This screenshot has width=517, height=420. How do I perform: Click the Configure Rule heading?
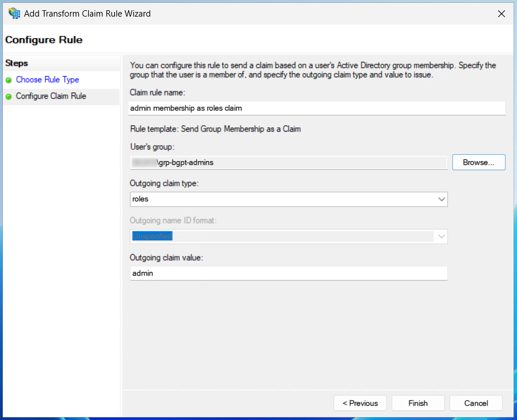coord(44,40)
